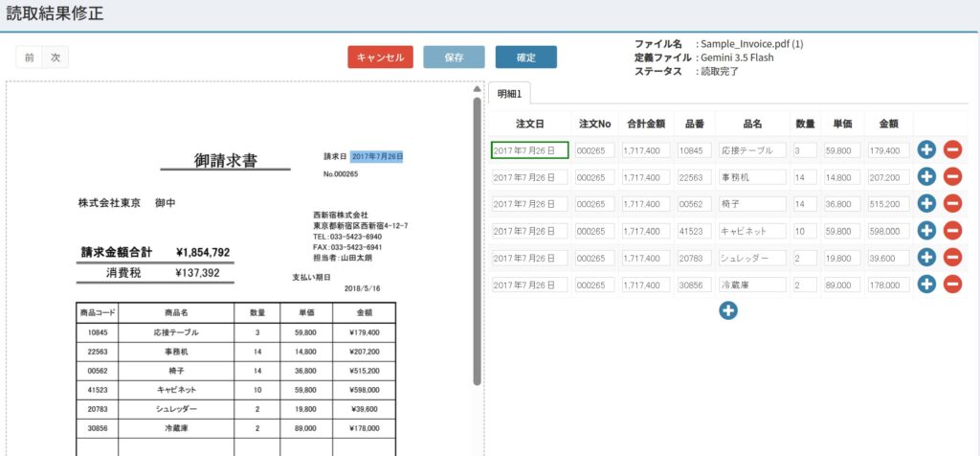Edit 品番 field containing 20783
The width and height of the screenshot is (980, 456).
[695, 258]
